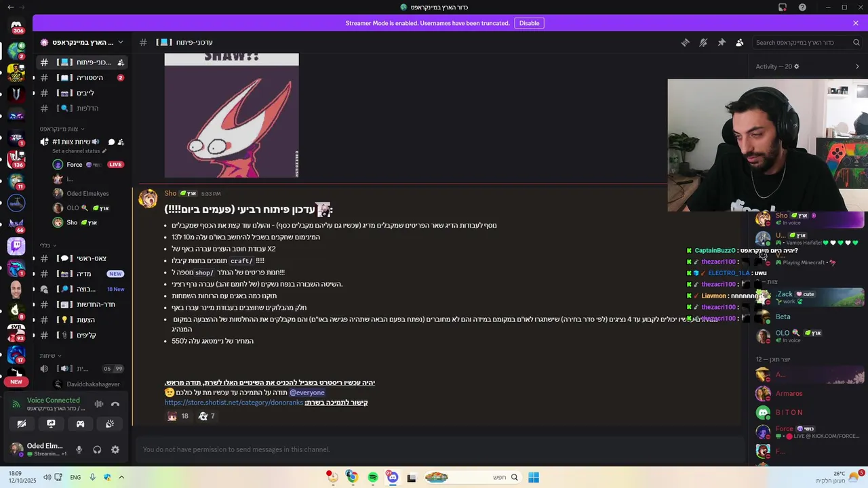868x488 pixels.
Task: Click the @everyone mention
Action: pos(307,392)
